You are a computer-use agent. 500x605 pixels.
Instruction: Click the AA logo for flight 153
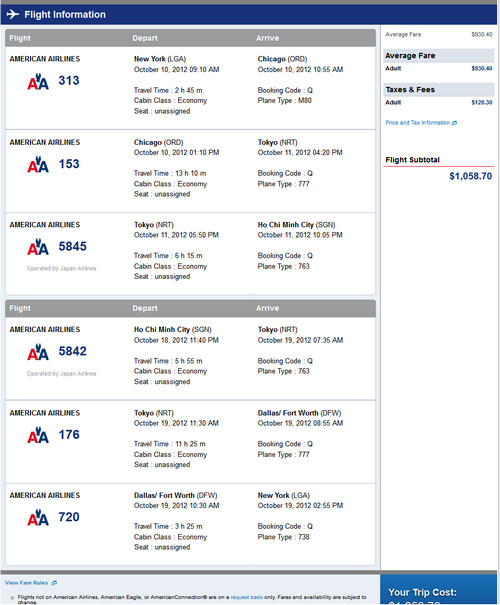pyautogui.click(x=38, y=164)
